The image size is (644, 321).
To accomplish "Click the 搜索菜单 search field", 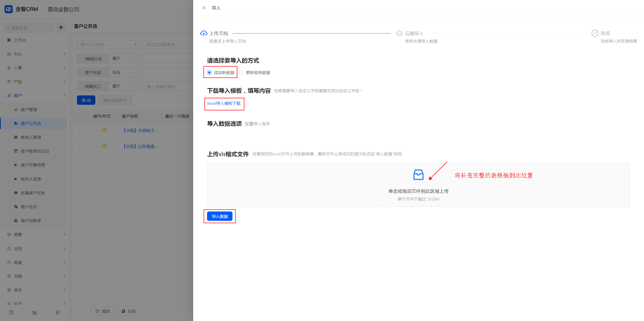I will (28, 28).
